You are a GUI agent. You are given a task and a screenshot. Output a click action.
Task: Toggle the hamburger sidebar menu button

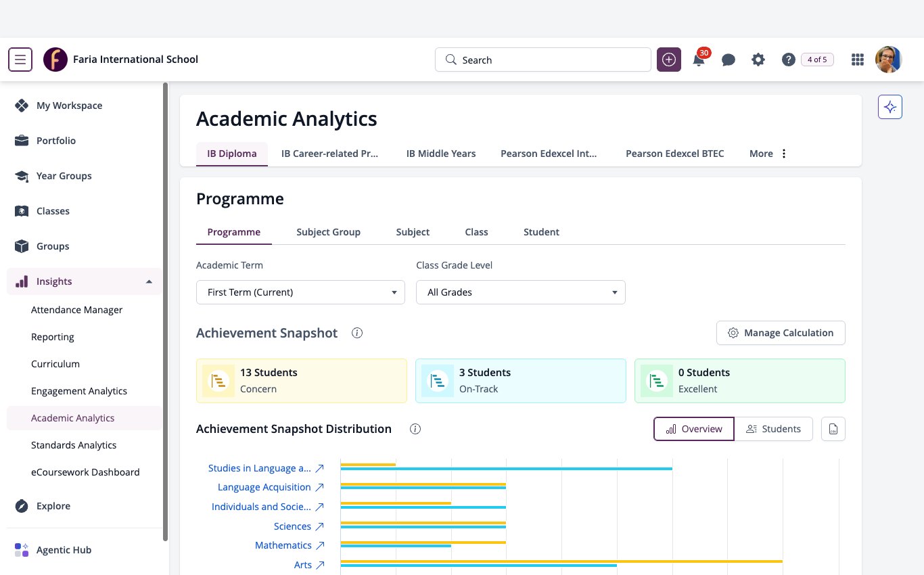pos(20,60)
